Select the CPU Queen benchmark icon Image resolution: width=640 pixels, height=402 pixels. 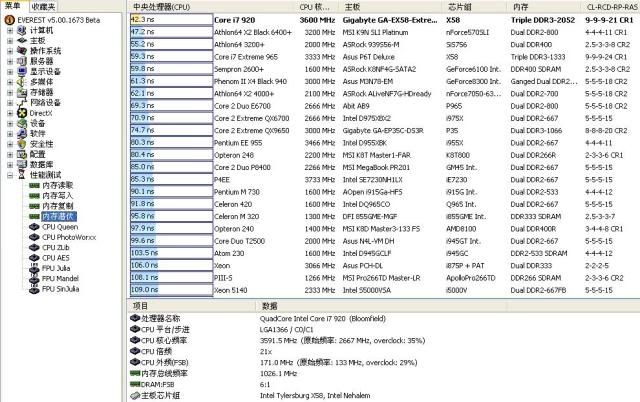(x=35, y=226)
